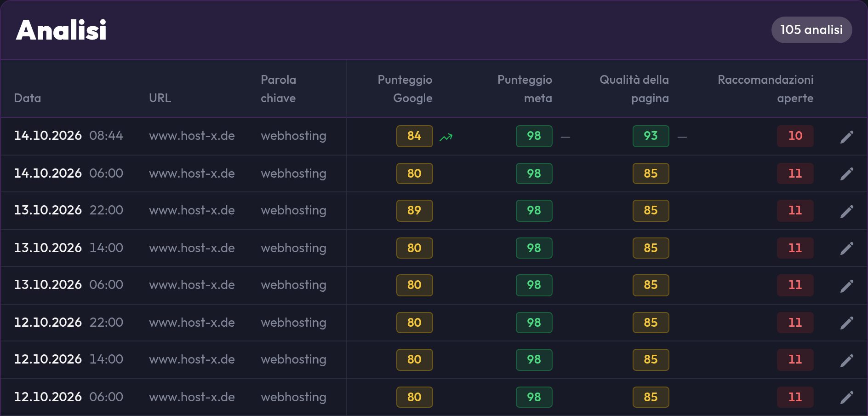Open editor for 12.10.2026 06:00 analysis
This screenshot has width=868, height=416.
tap(846, 398)
